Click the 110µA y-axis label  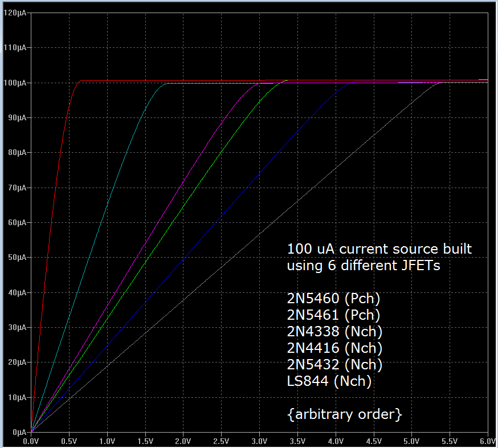pyautogui.click(x=15, y=48)
